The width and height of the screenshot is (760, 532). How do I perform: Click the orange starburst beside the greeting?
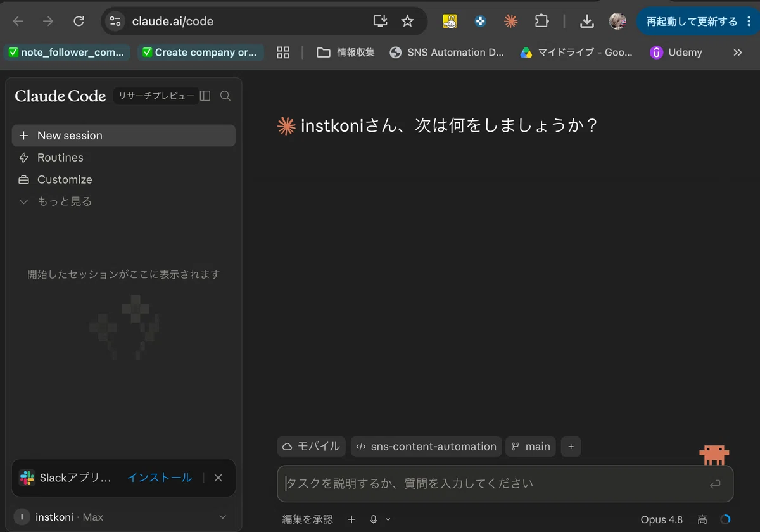pos(286,125)
